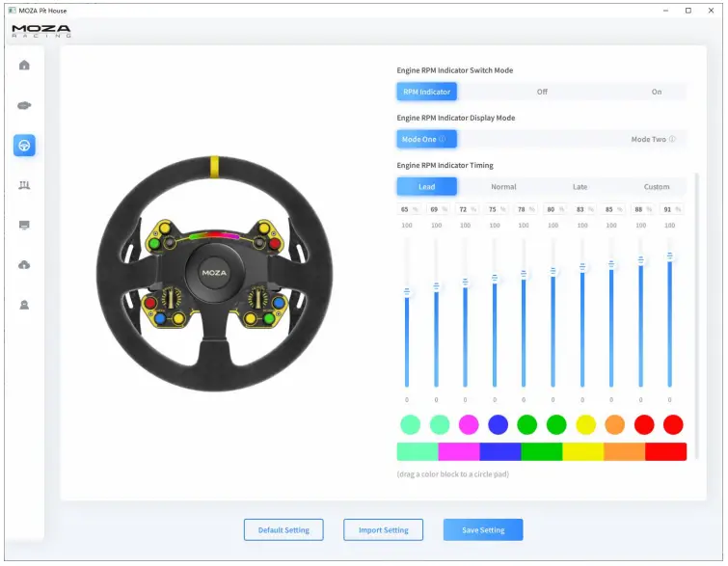This screenshot has width=728, height=566.
Task: Click the slider handle under 91 %
Action: tap(669, 256)
